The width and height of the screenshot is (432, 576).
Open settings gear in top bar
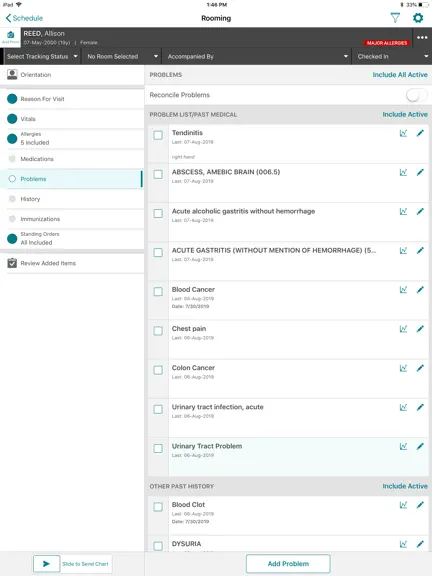[x=418, y=18]
